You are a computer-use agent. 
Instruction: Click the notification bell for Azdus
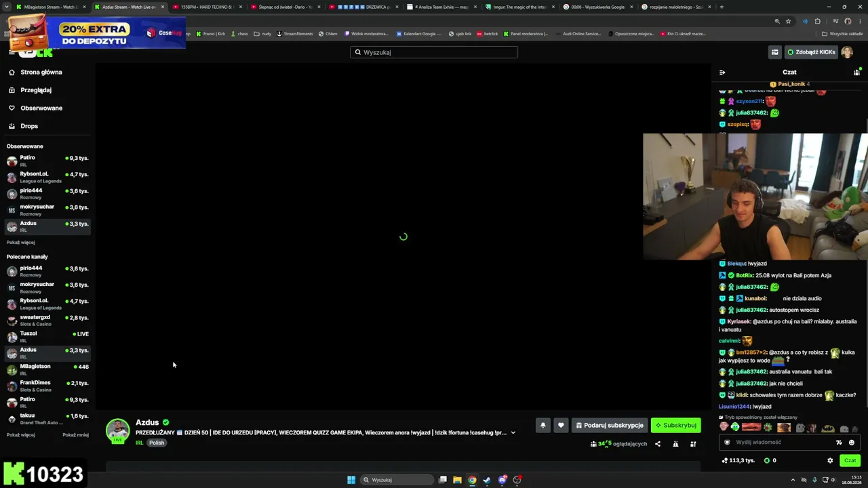coord(542,425)
